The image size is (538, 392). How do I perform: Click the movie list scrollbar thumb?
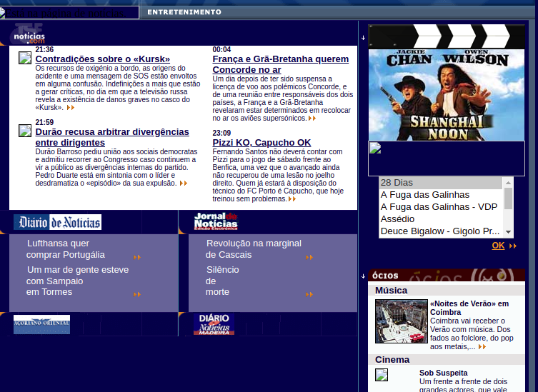508,198
